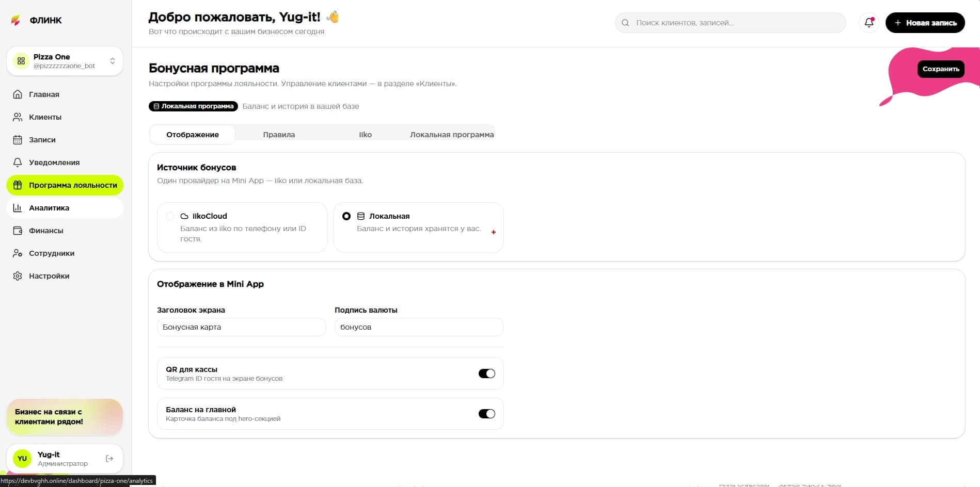This screenshot has width=980, height=487.
Task: Click the Флинк logo icon
Action: point(16,20)
